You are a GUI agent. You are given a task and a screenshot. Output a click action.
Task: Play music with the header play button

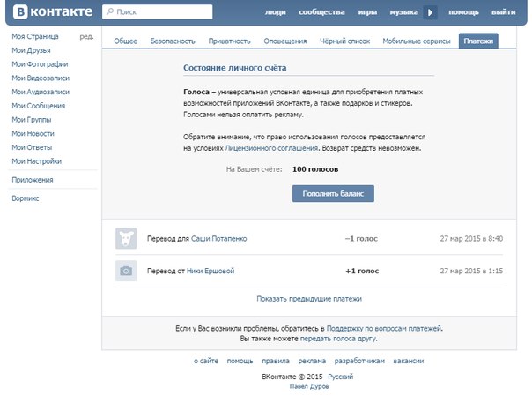430,12
